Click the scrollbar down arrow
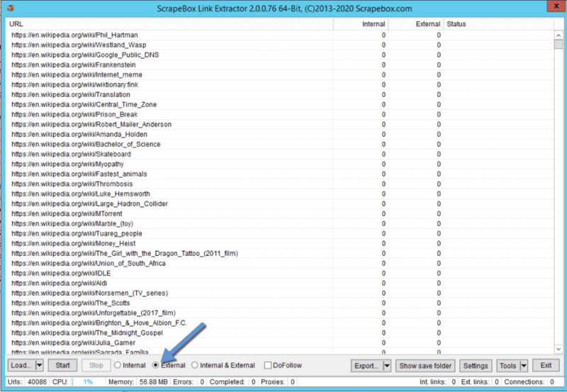The height and width of the screenshot is (392, 567). click(558, 349)
